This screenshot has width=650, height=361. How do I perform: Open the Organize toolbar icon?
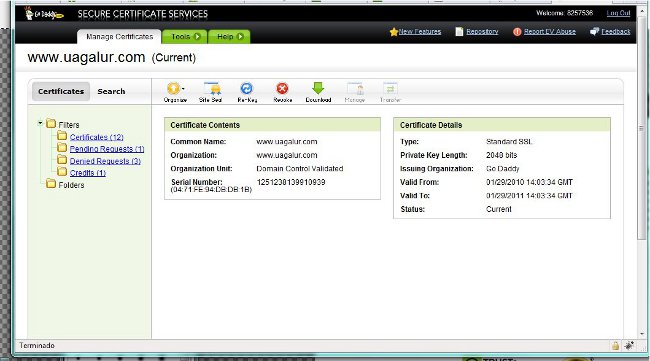pyautogui.click(x=174, y=88)
